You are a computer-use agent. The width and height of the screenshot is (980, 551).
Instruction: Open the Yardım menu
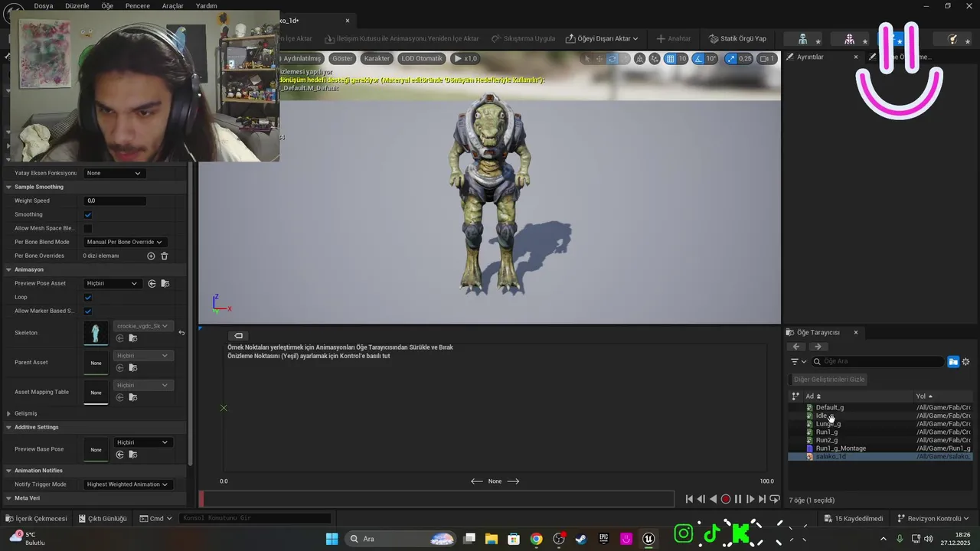tap(207, 5)
